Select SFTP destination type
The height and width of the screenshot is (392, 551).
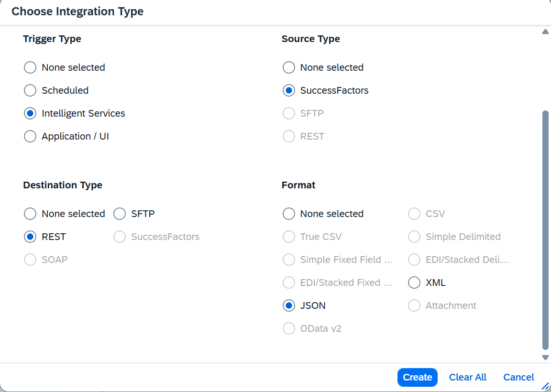(x=120, y=214)
